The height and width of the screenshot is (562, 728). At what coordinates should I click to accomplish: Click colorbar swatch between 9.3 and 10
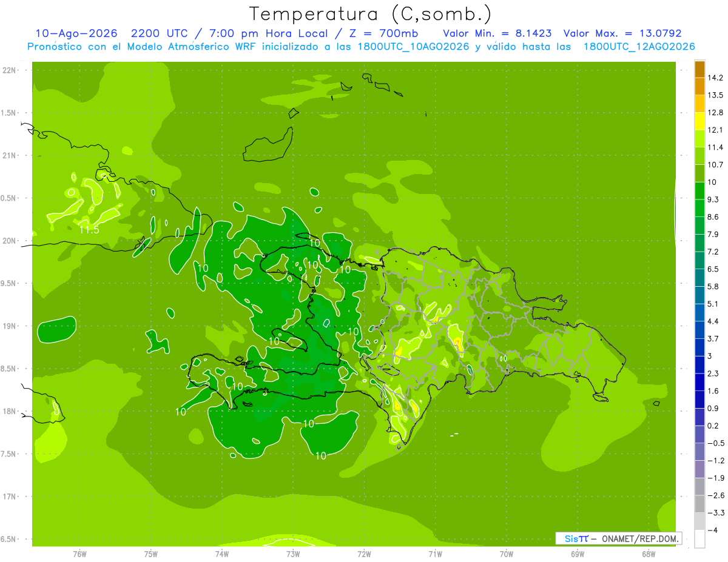coord(699,191)
